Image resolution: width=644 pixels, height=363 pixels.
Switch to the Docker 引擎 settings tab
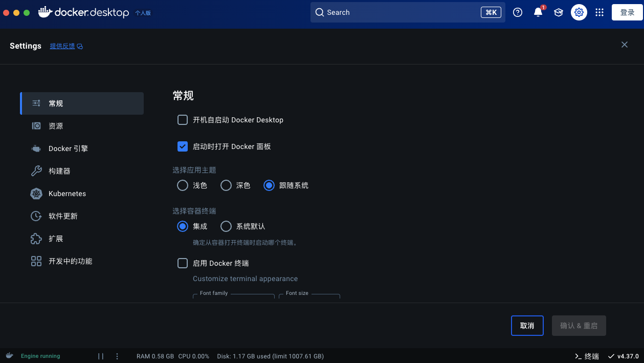[x=68, y=148]
